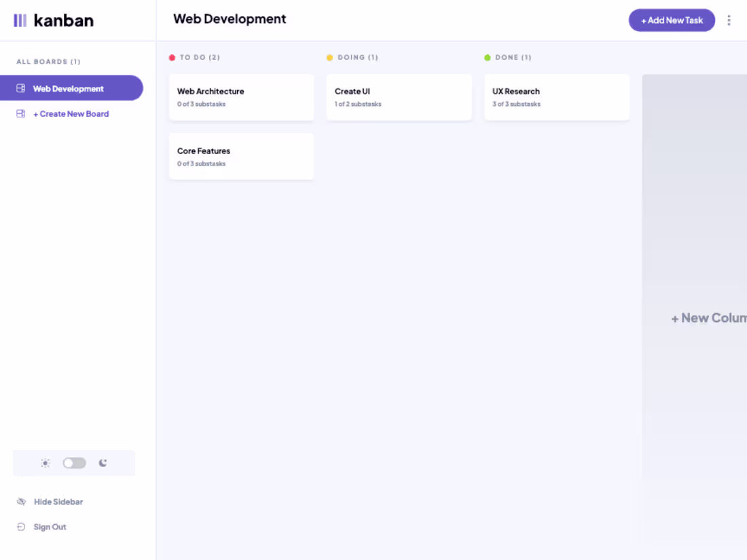Click the kanban logo icon
Screen dimensions: 747x560
pyautogui.click(x=20, y=20)
